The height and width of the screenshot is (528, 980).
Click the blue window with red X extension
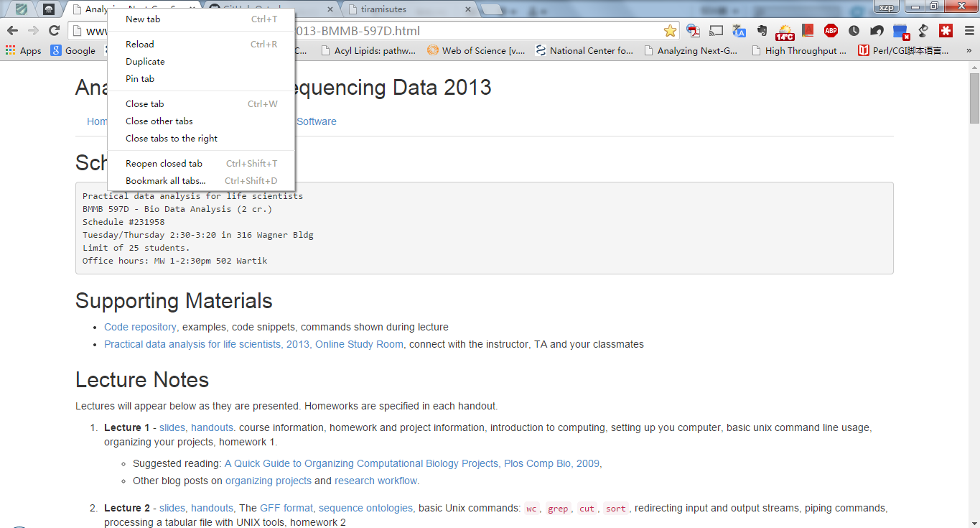(x=901, y=31)
